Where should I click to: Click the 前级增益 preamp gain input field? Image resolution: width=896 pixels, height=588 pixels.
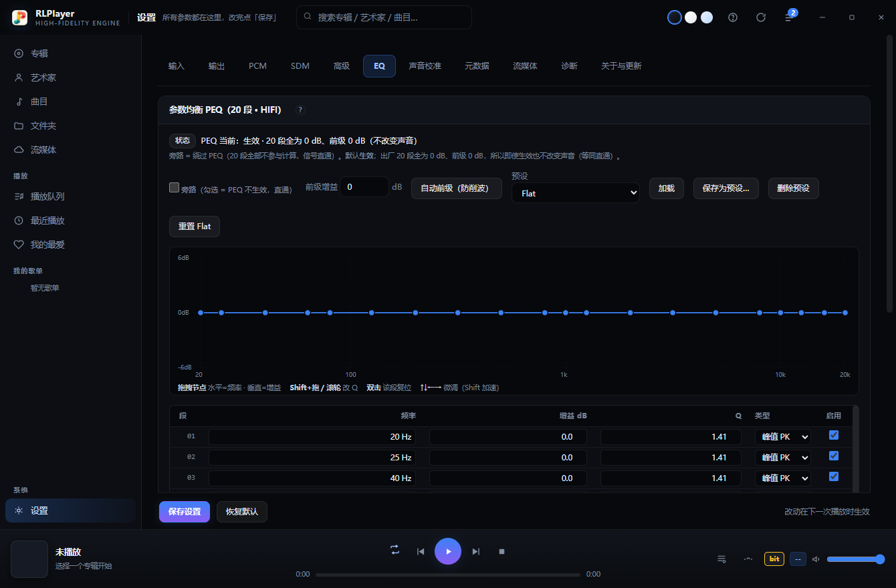click(x=364, y=187)
